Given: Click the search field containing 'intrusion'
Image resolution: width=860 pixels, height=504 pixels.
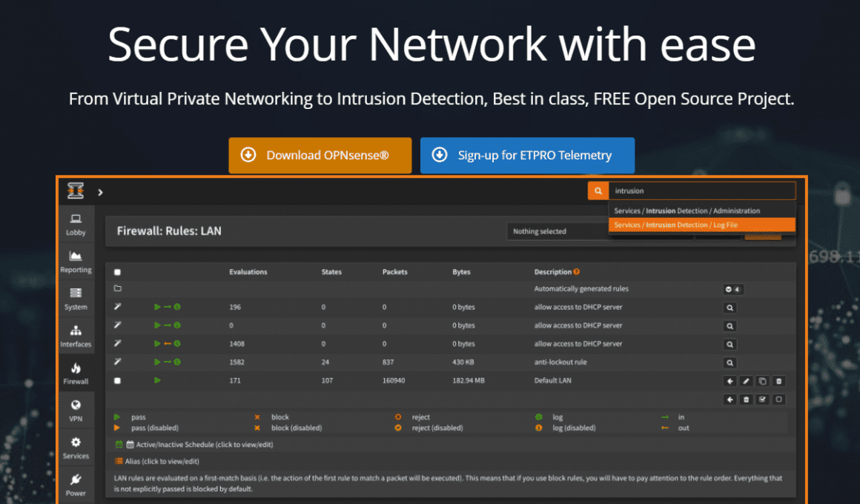Looking at the screenshot, I should click(701, 191).
